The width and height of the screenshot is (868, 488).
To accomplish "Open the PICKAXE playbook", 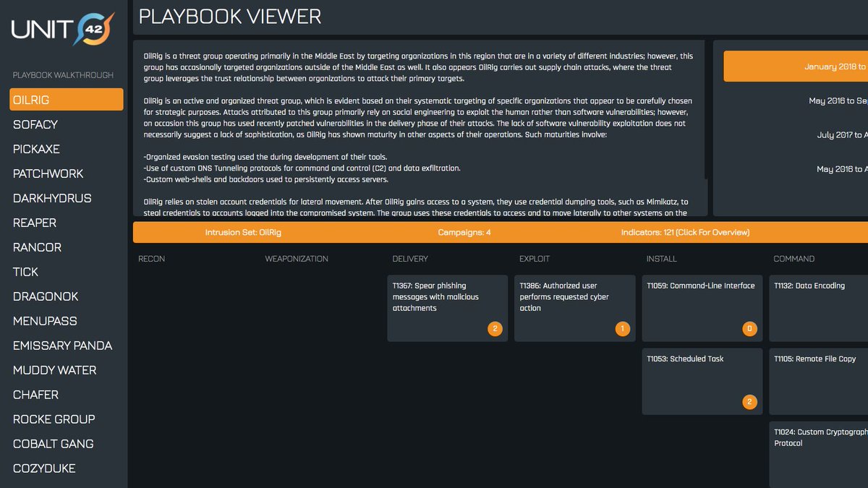I will [x=36, y=149].
